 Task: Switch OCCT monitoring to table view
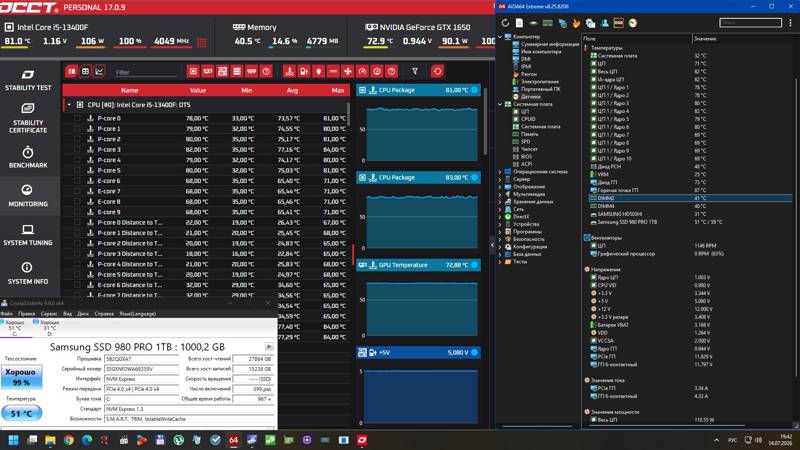click(85, 71)
